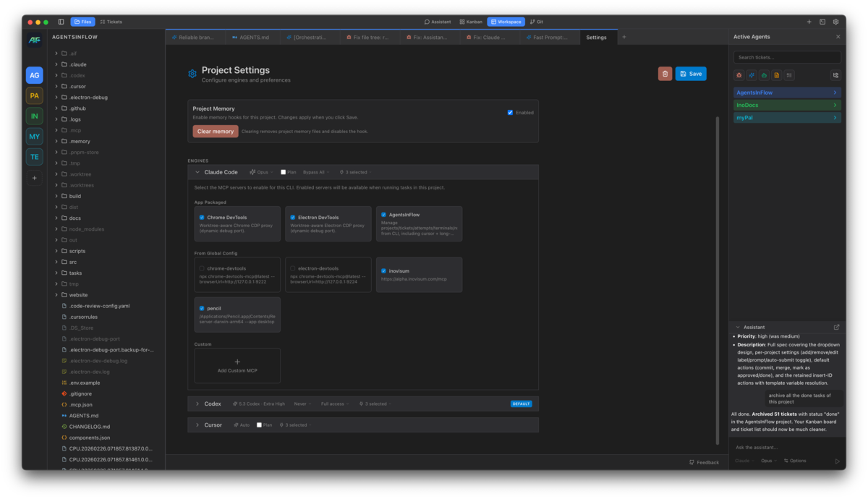The image size is (868, 499).
Task: Click the Search tickets input field
Action: [786, 56]
